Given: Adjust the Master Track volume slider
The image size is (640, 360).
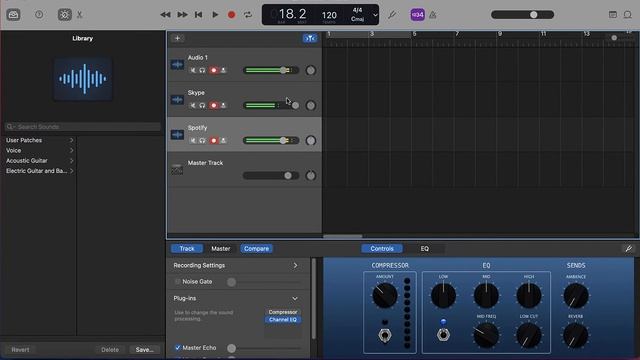Looking at the screenshot, I should (271, 176).
